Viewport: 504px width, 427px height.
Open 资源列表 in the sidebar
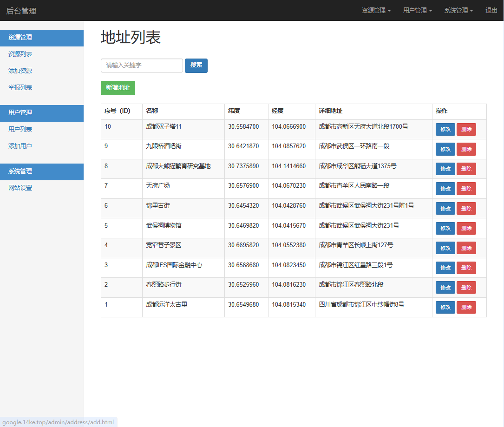[x=20, y=54]
